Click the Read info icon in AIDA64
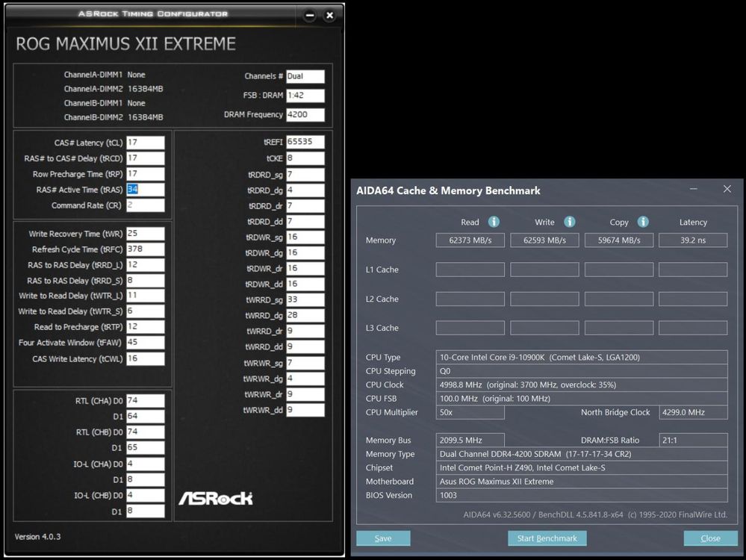Image resolution: width=746 pixels, height=560 pixels. pos(494,222)
